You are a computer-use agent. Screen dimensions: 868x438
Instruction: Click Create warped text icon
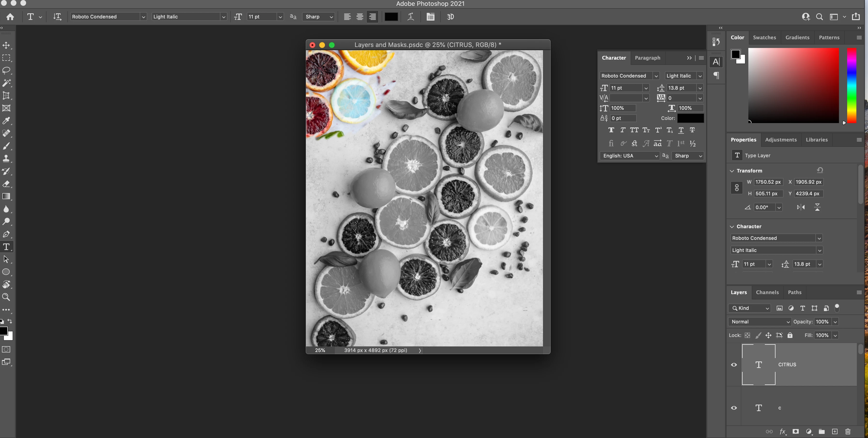pyautogui.click(x=411, y=16)
